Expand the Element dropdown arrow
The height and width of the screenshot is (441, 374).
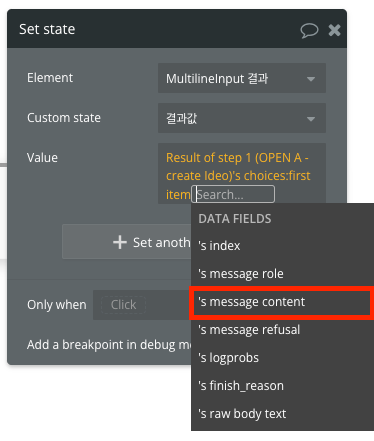[x=311, y=79]
